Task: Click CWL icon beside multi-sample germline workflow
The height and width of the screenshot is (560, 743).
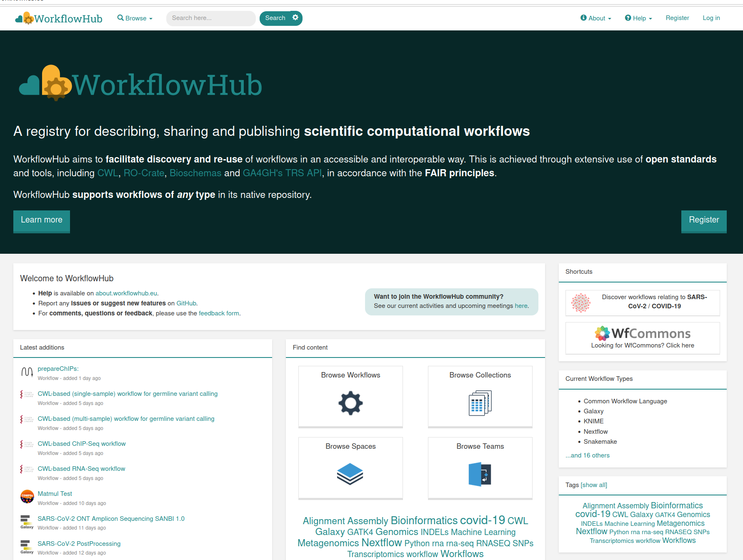Action: click(x=27, y=420)
